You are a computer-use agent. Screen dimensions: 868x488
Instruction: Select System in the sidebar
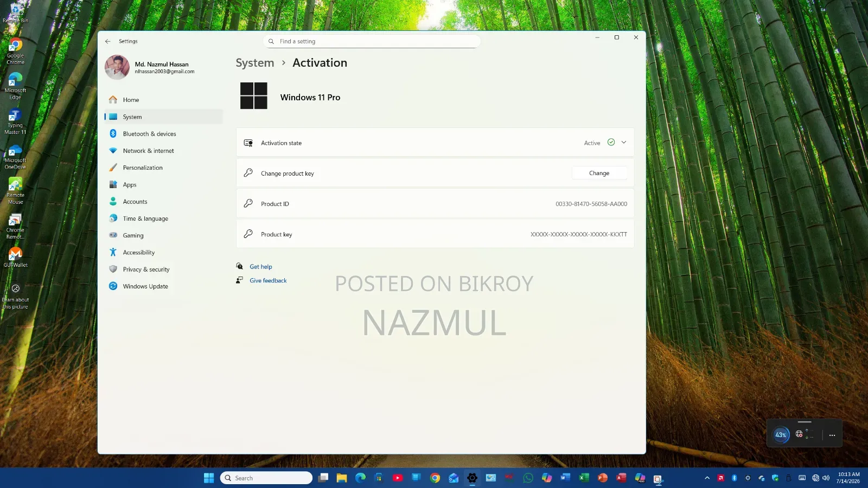(x=163, y=117)
